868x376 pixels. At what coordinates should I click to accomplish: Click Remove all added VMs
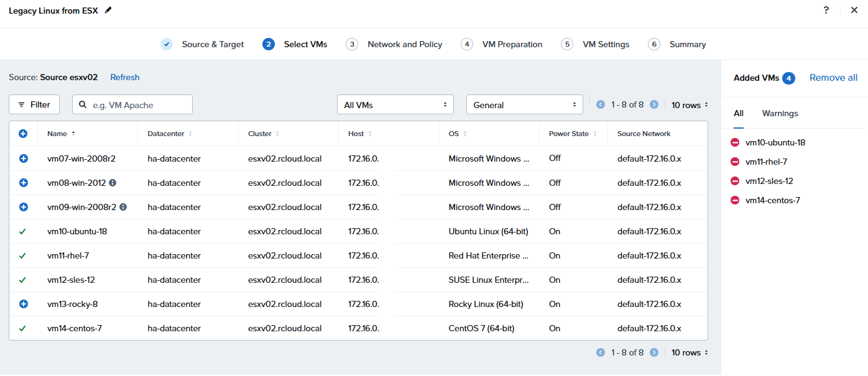[833, 78]
